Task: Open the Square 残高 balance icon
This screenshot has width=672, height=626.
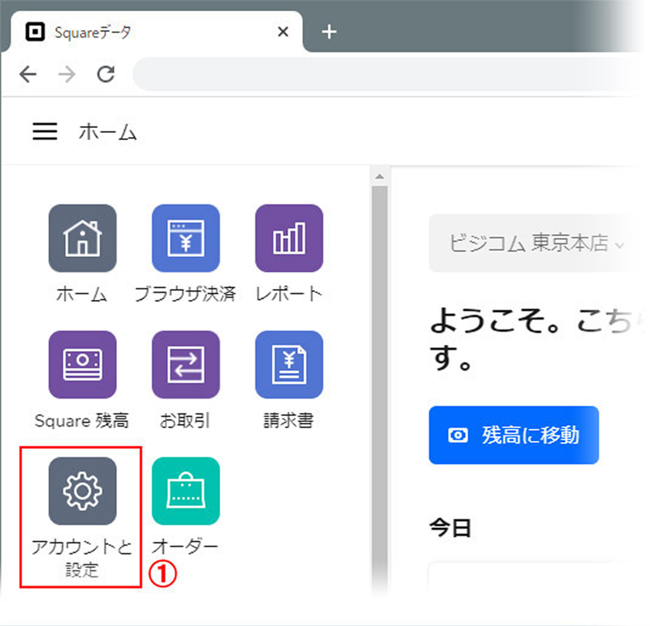Action: pos(82,364)
